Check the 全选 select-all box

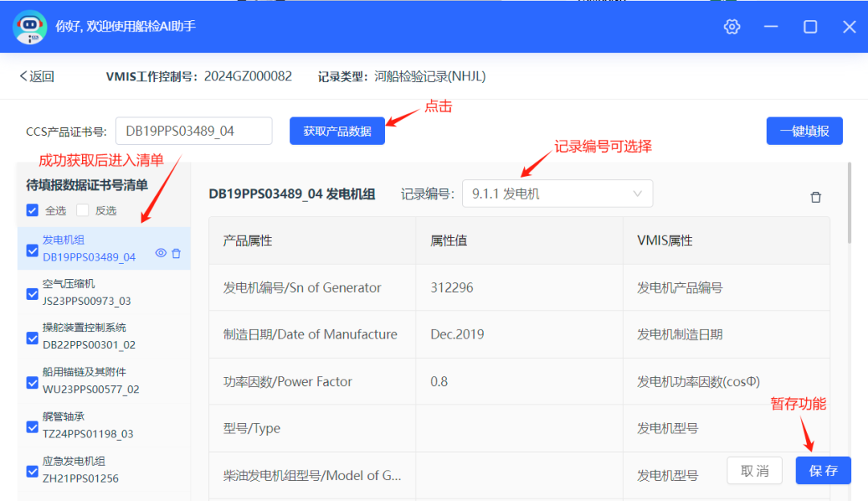[x=32, y=211]
